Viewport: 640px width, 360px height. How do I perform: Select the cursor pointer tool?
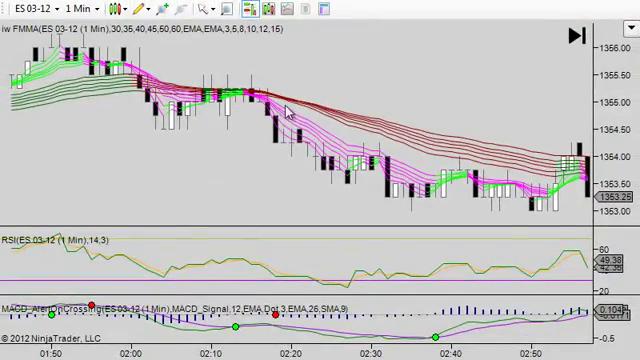(x=203, y=9)
